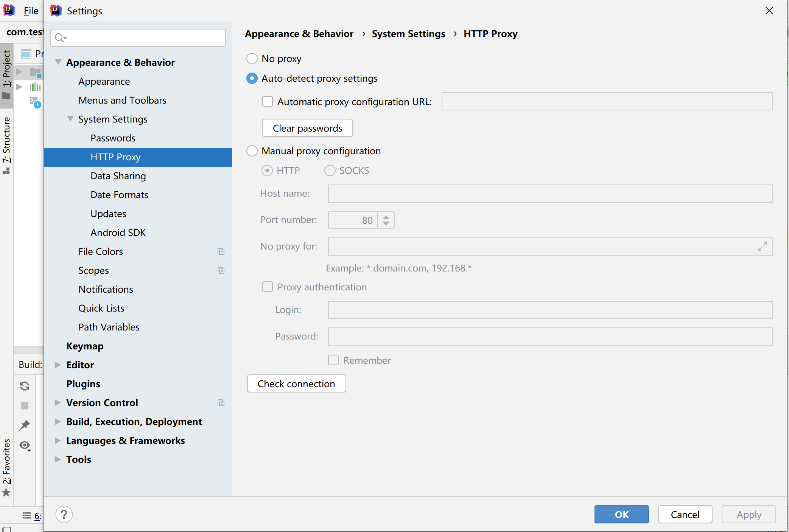The width and height of the screenshot is (789, 532).
Task: Enable the Proxy authentication checkbox
Action: [x=267, y=287]
